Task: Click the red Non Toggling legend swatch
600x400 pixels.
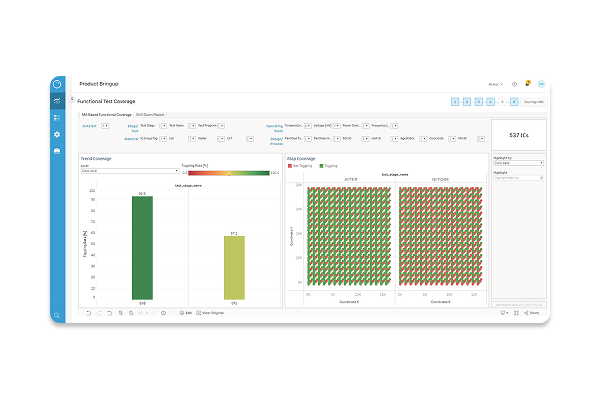Action: pos(290,166)
